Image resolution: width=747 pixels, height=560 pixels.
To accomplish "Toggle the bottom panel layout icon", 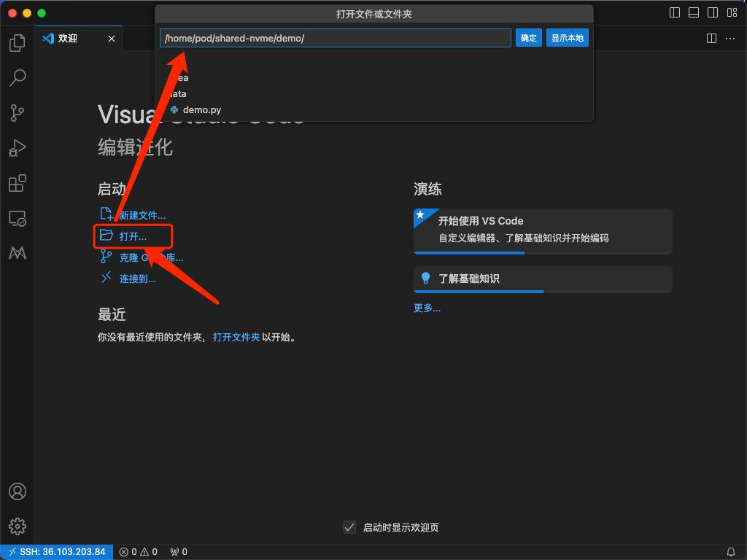I will pos(694,13).
